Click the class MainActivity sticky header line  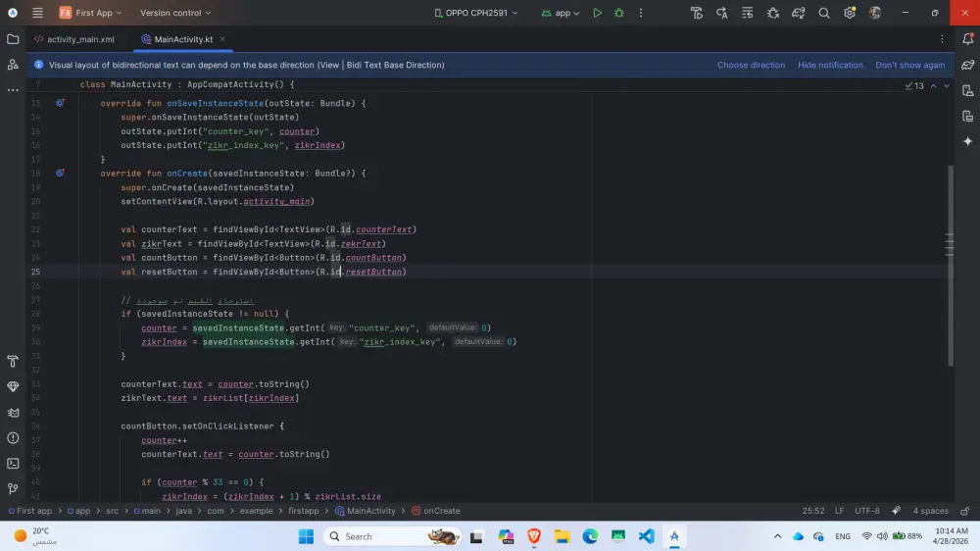[x=187, y=84]
